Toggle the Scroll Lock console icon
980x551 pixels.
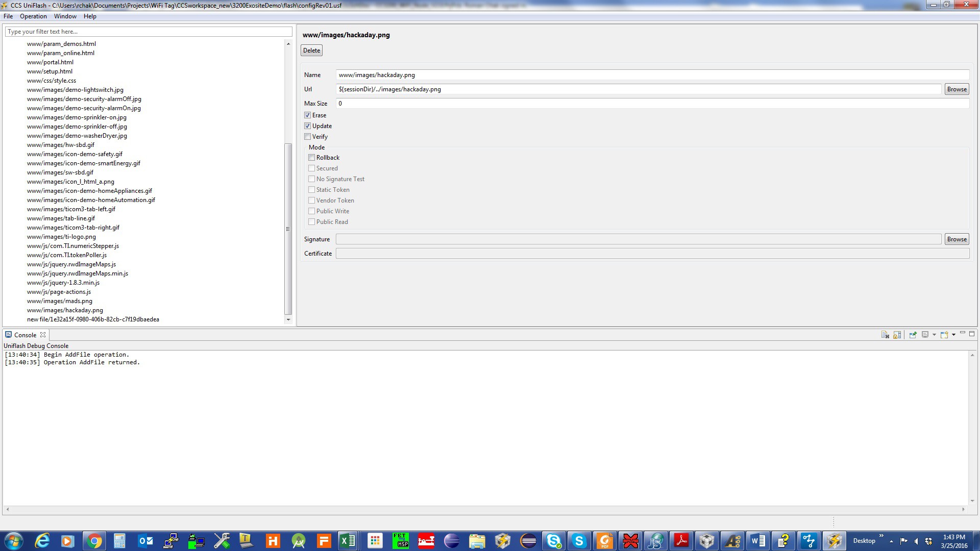897,335
